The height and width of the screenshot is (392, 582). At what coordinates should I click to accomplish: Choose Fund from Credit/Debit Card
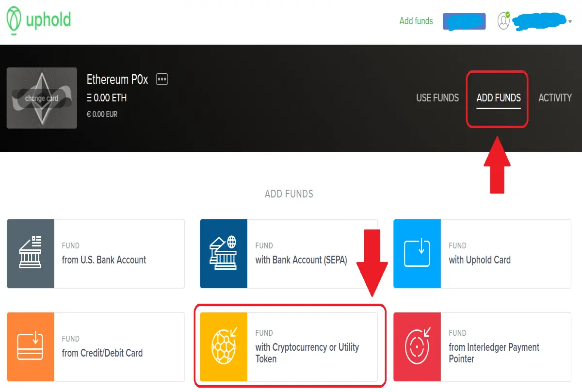[x=96, y=347]
